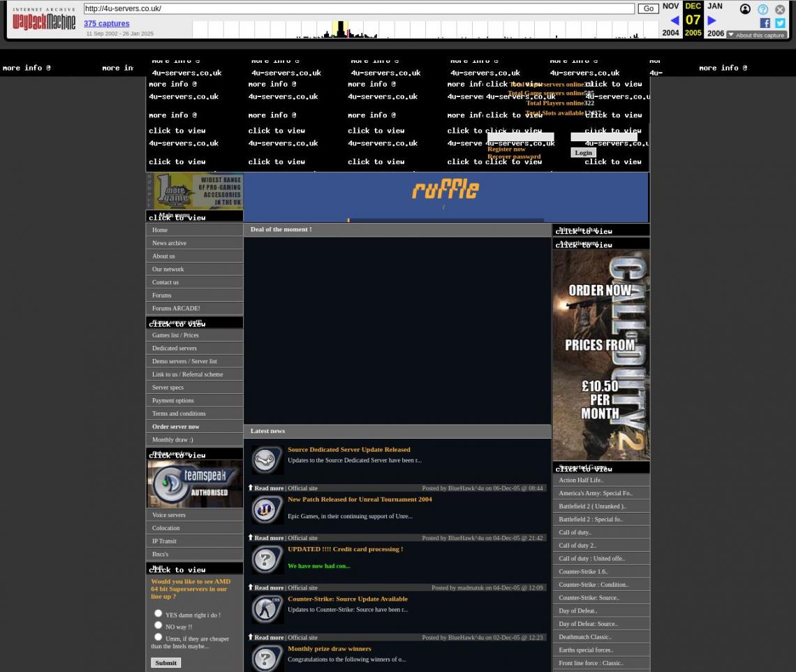
Task: Click the 'Recover password' link
Action: click(514, 156)
